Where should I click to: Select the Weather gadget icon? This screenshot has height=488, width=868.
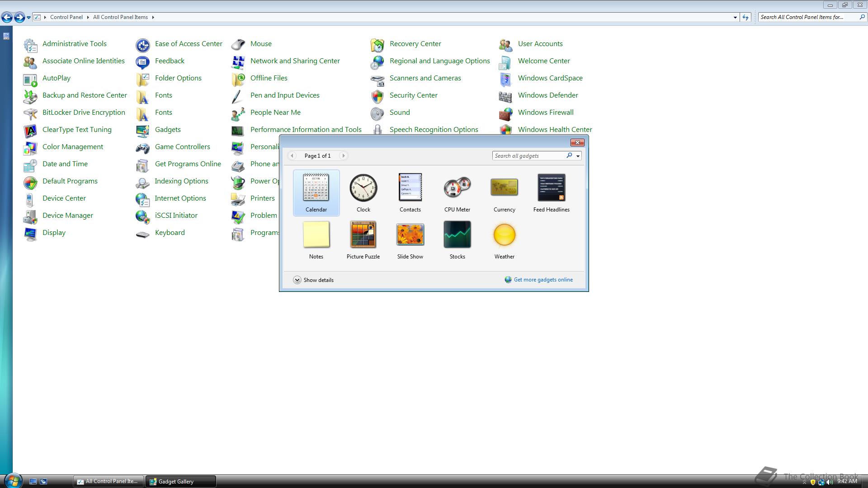(504, 235)
